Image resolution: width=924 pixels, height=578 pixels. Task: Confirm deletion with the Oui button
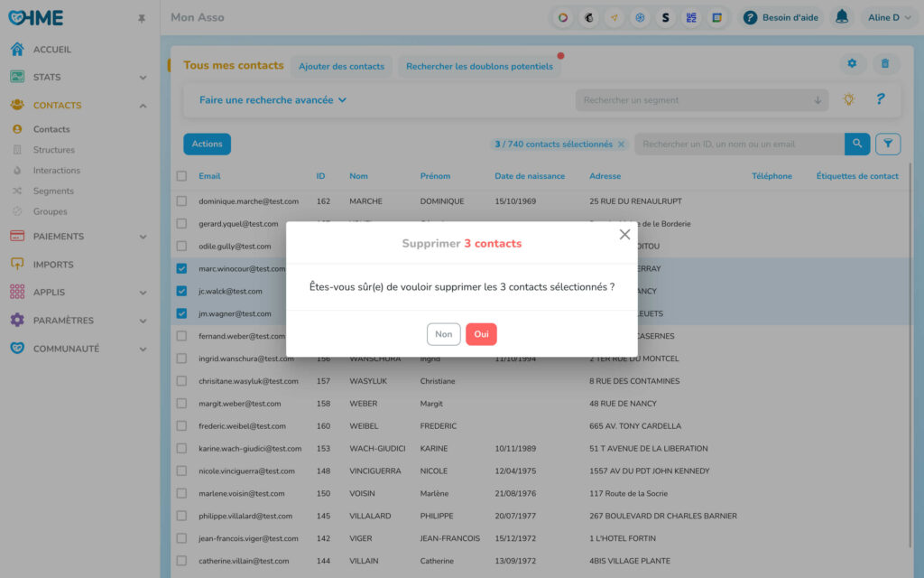481,334
